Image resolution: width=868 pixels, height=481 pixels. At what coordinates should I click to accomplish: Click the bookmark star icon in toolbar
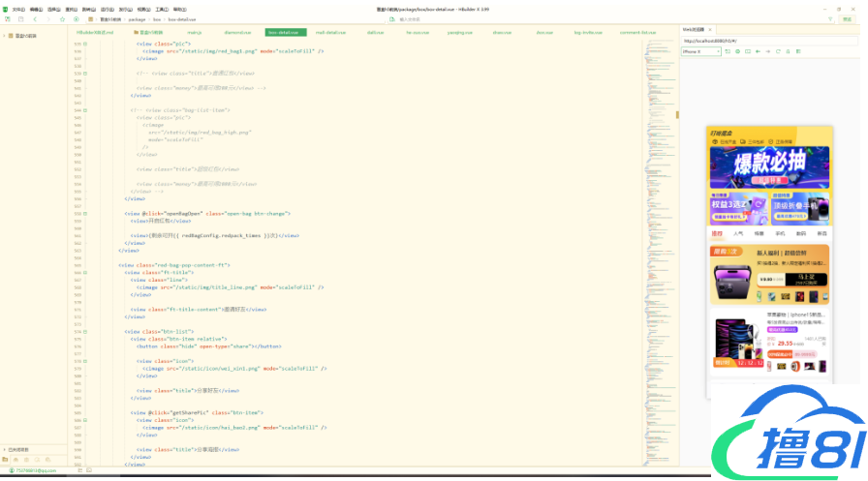pyautogui.click(x=63, y=18)
